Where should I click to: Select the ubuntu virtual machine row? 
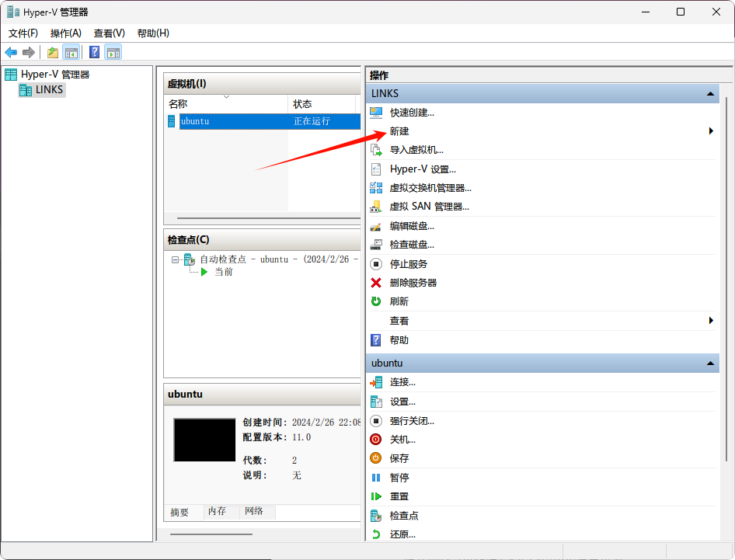click(x=264, y=121)
